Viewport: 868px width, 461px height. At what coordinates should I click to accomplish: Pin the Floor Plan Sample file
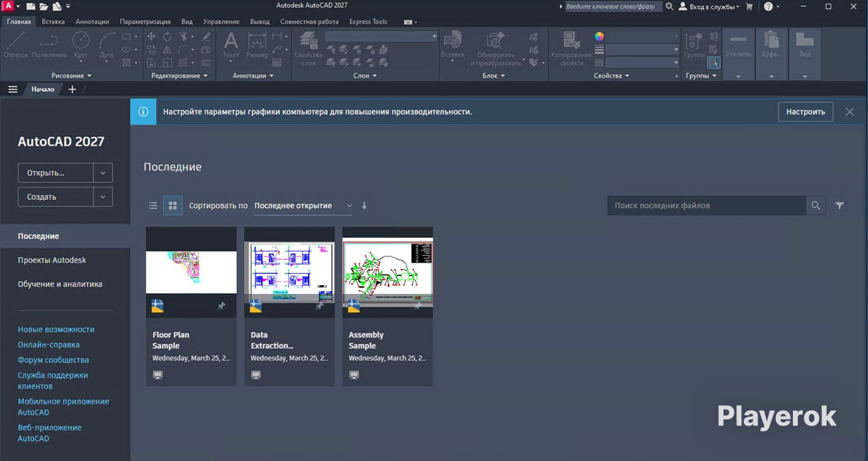[x=221, y=307]
